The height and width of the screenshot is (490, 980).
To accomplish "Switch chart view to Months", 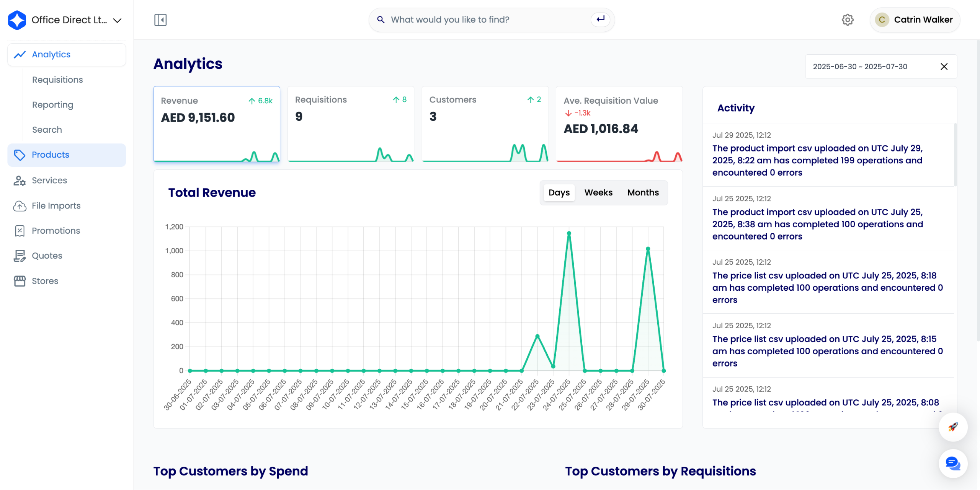I will (x=643, y=193).
